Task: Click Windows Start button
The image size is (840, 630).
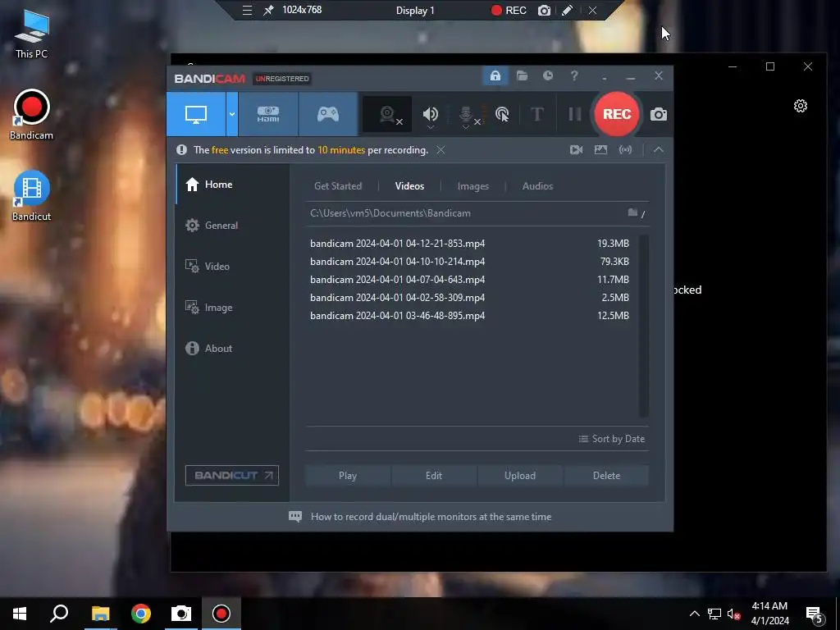Action: (20, 614)
